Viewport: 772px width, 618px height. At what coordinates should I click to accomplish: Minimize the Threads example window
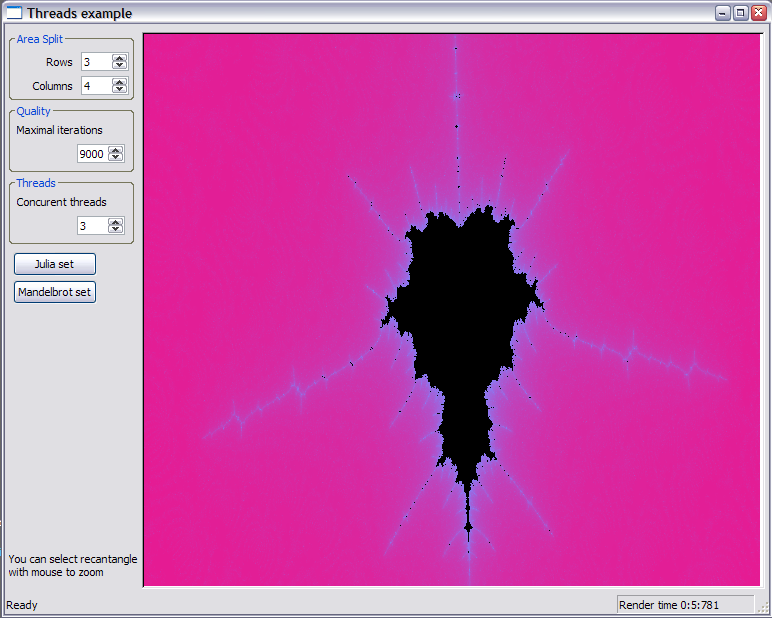[x=723, y=13]
